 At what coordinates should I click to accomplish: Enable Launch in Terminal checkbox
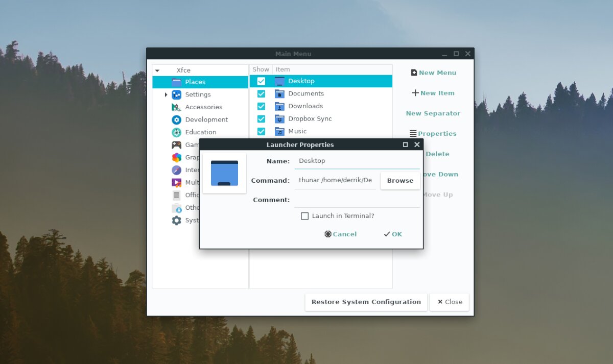coord(305,216)
